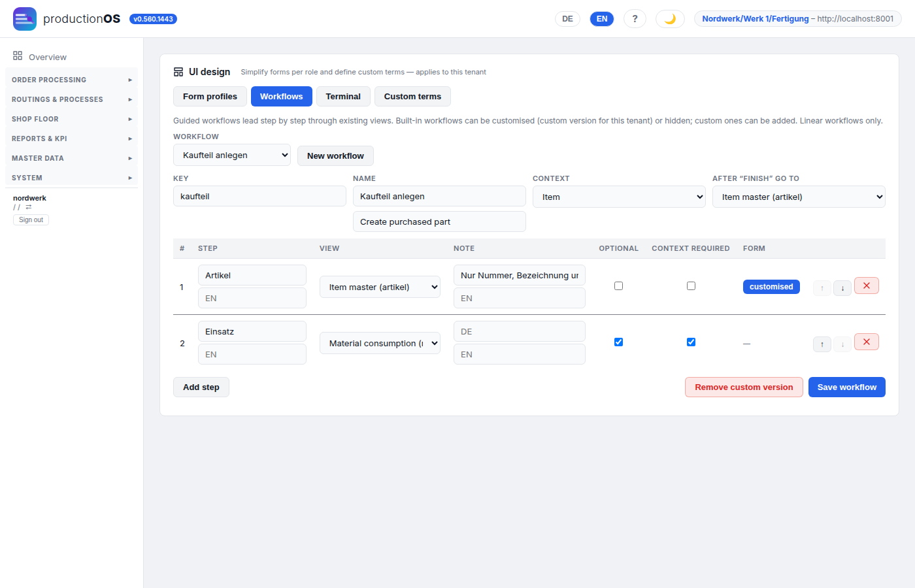
Task: Click the Key field containing kaufteil
Action: 259,196
